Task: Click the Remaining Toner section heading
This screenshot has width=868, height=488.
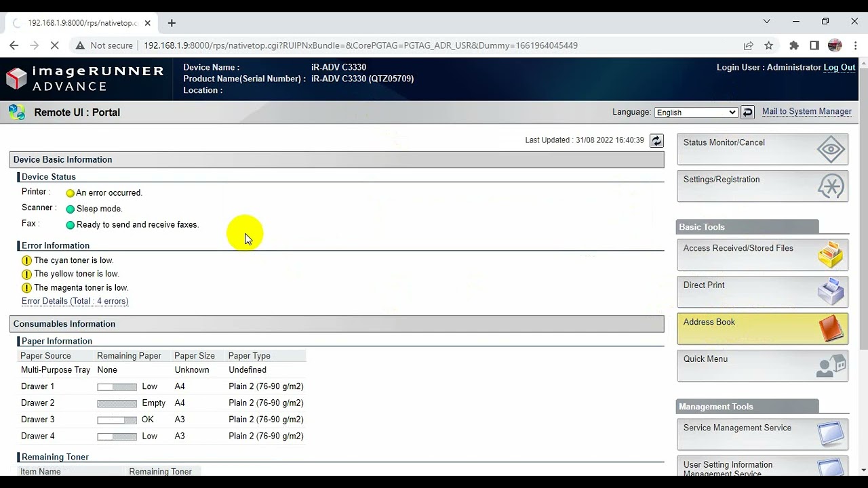Action: 55,457
